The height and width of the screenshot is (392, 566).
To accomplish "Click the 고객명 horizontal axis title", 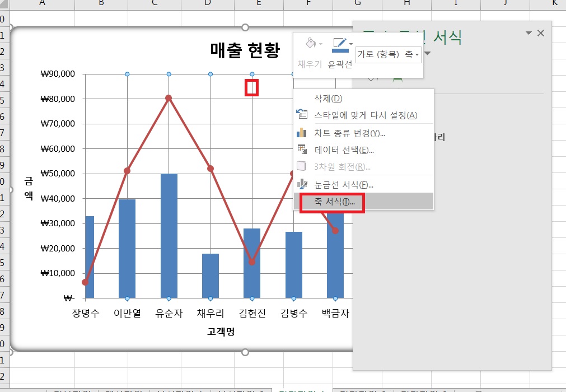I will [x=221, y=332].
